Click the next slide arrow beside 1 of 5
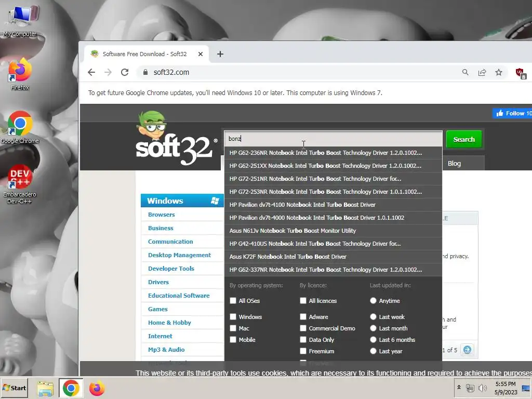 pos(467,350)
